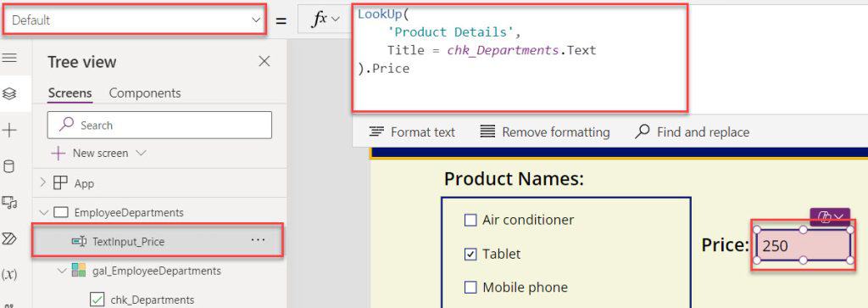Uncheck the Tablet checkbox

pos(470,255)
